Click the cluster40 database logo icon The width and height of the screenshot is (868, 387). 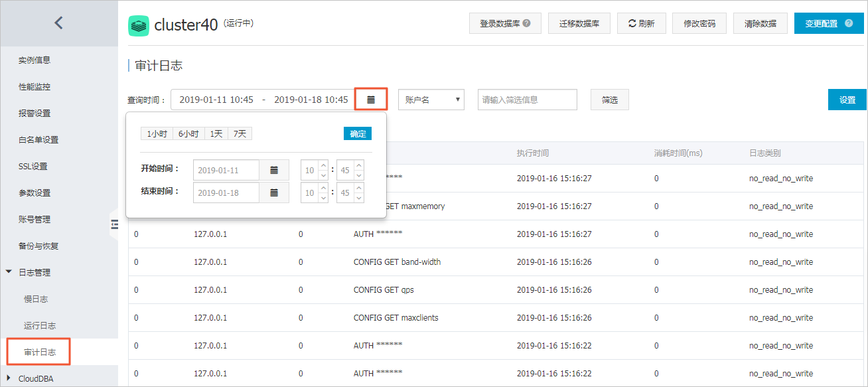point(139,26)
